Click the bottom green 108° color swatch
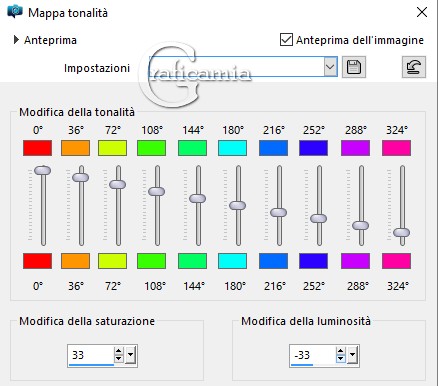This screenshot has width=438, height=386. tap(151, 261)
